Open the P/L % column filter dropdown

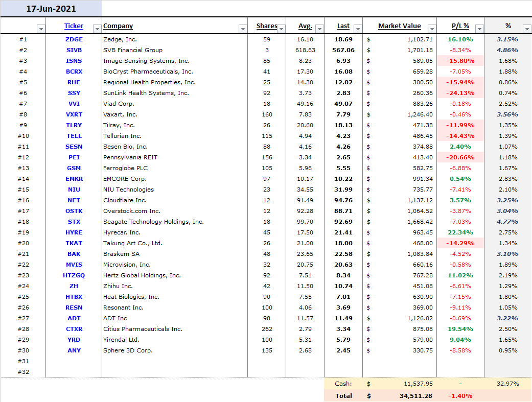[x=479, y=29]
